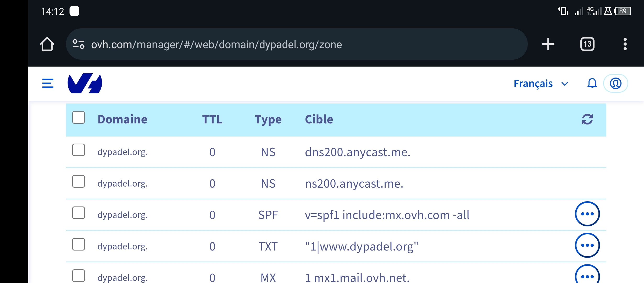Viewport: 644px width, 283px height.
Task: Tick the SPF record checkbox
Action: pyautogui.click(x=79, y=213)
